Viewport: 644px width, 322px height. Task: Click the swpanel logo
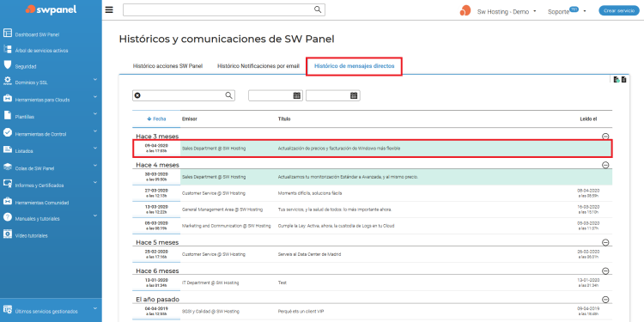click(51, 9)
